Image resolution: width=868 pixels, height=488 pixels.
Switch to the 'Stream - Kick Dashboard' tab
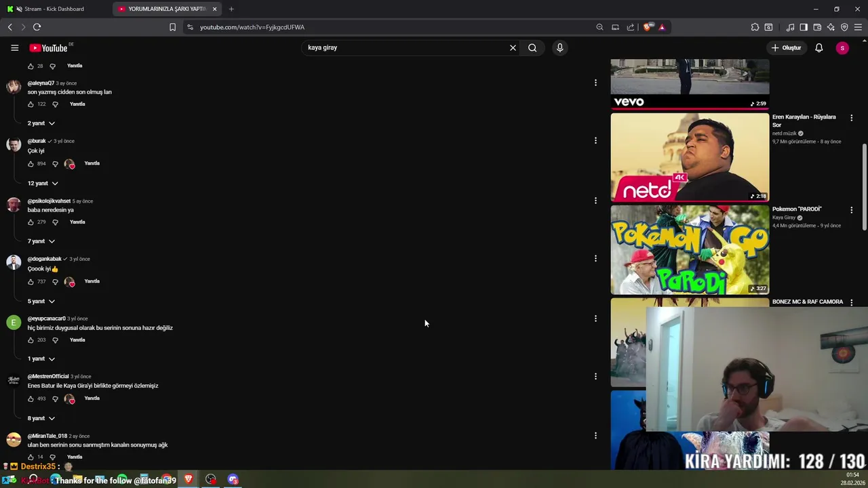point(55,9)
